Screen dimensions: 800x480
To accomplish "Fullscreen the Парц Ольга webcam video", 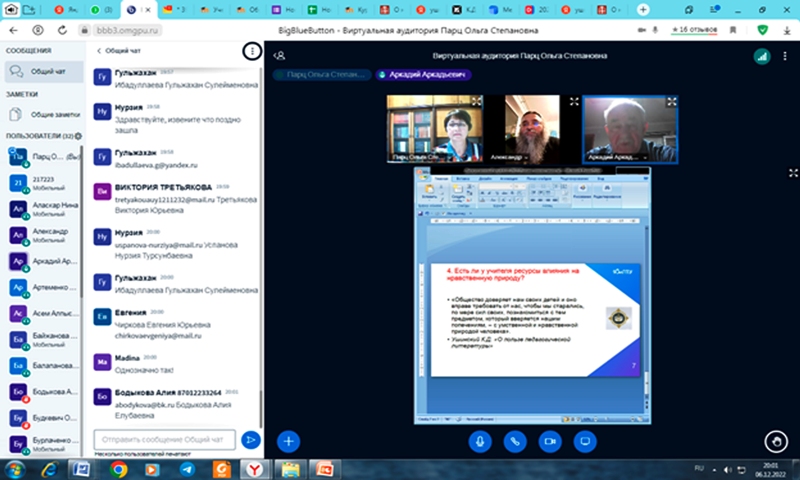I will tap(476, 102).
